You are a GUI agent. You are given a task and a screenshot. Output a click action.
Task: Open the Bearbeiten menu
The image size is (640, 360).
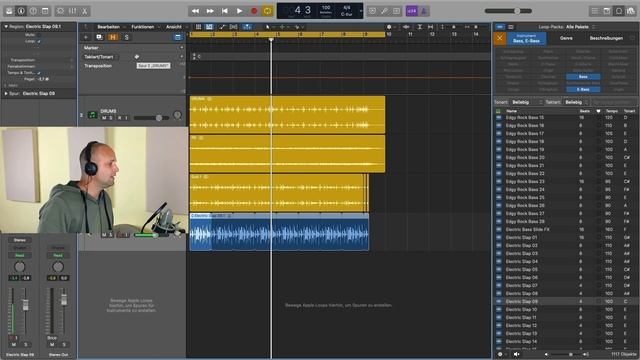[x=109, y=27]
